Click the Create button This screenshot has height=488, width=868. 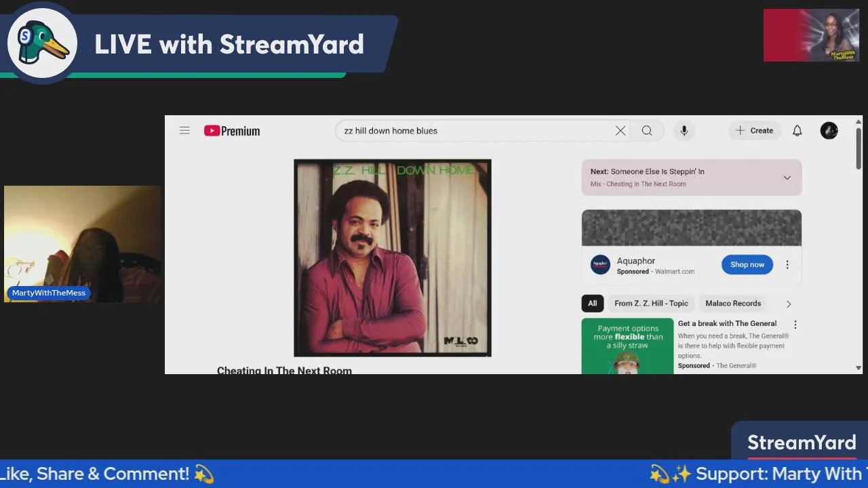pos(755,131)
